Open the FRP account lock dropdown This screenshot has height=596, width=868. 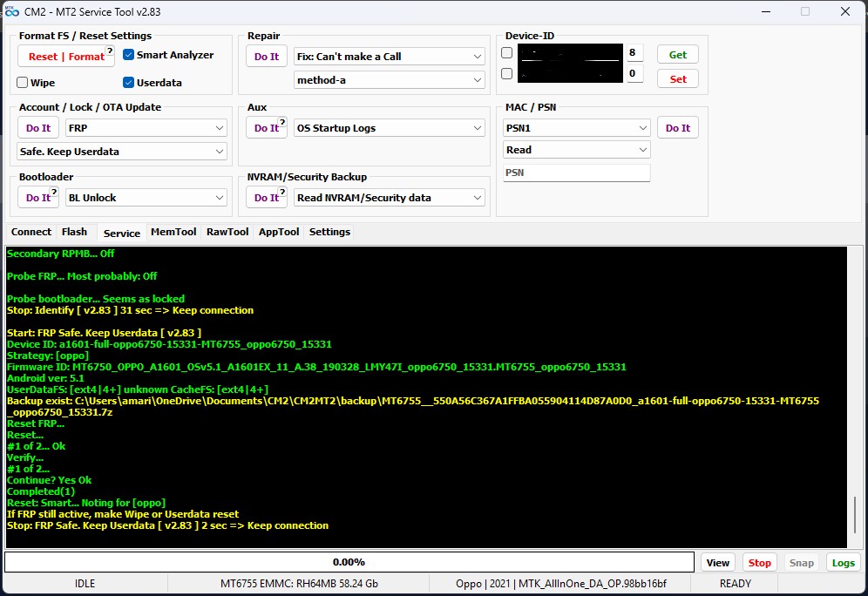tap(146, 128)
